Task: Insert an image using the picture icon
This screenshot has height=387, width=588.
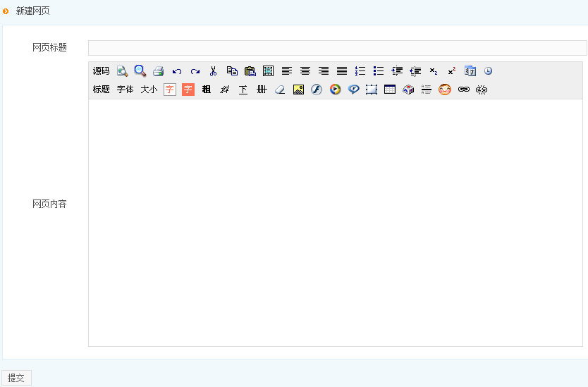Action: [x=298, y=90]
